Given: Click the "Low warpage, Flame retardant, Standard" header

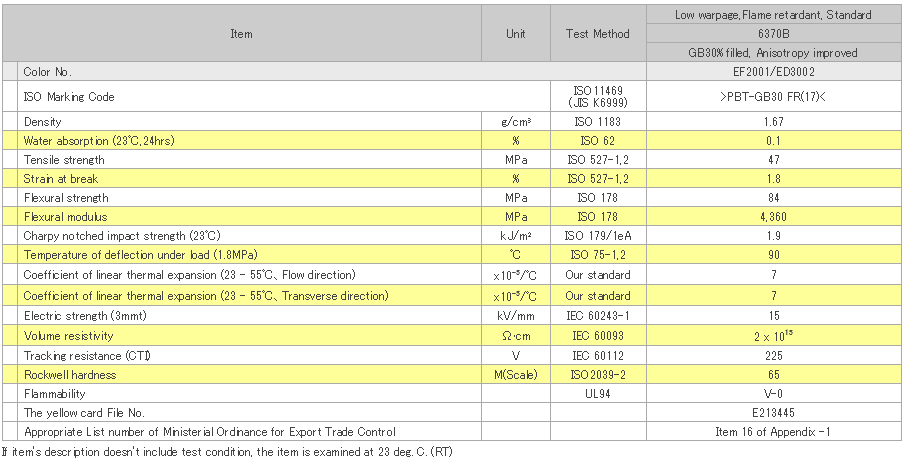Looking at the screenshot, I should (773, 15).
